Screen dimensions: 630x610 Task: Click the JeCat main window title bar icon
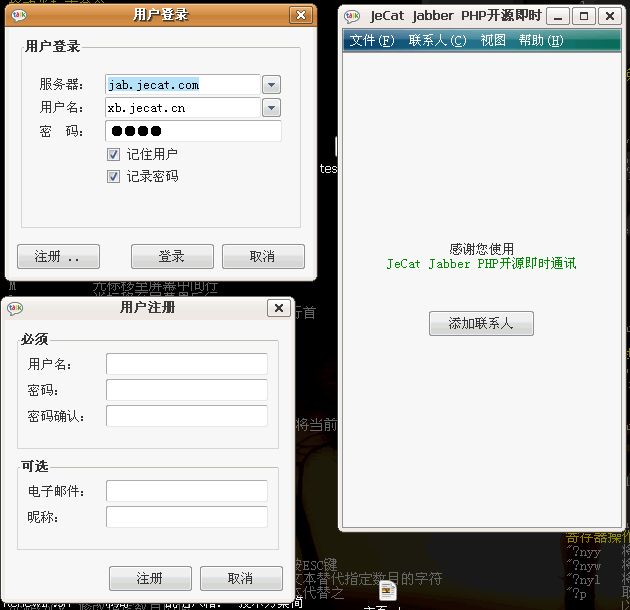point(353,16)
